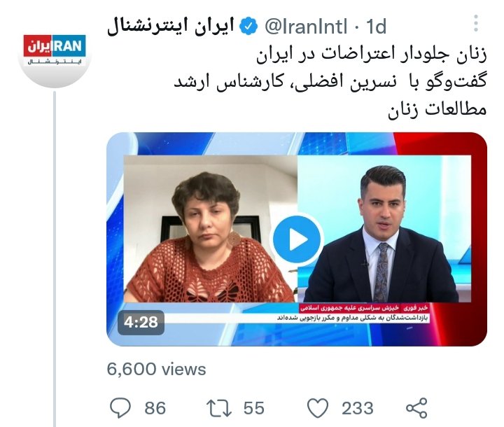The width and height of the screenshot is (504, 427).
Task: Open the three-dot more options menu
Action: point(476,23)
